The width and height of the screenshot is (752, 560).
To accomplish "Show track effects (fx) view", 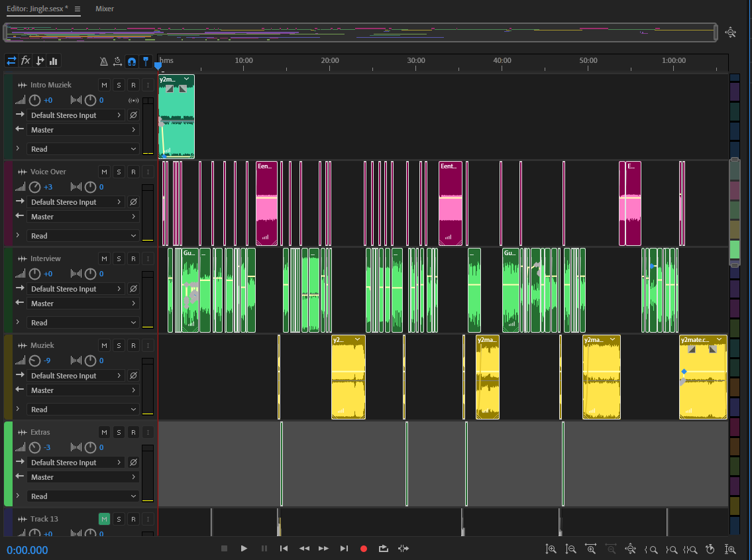I will coord(25,61).
